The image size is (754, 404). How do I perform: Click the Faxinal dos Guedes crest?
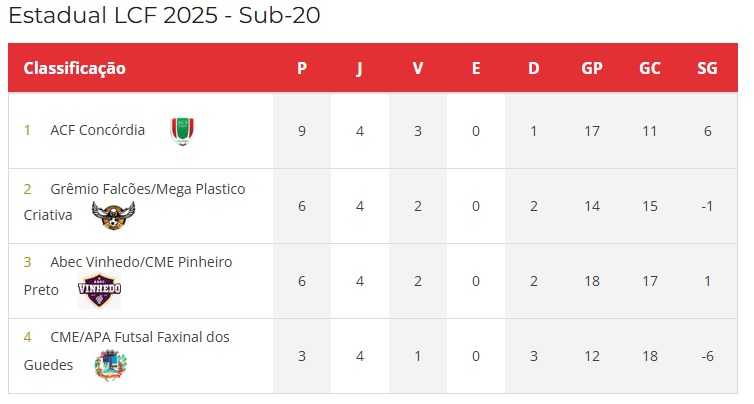[x=111, y=365]
